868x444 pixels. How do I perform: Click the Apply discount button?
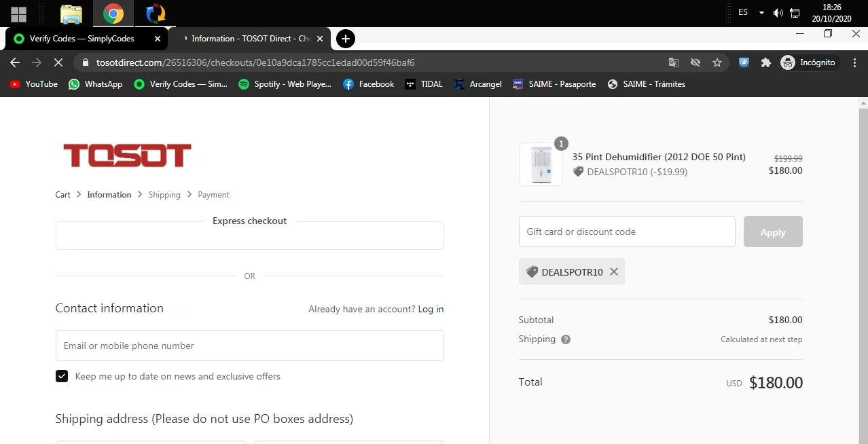(x=773, y=232)
